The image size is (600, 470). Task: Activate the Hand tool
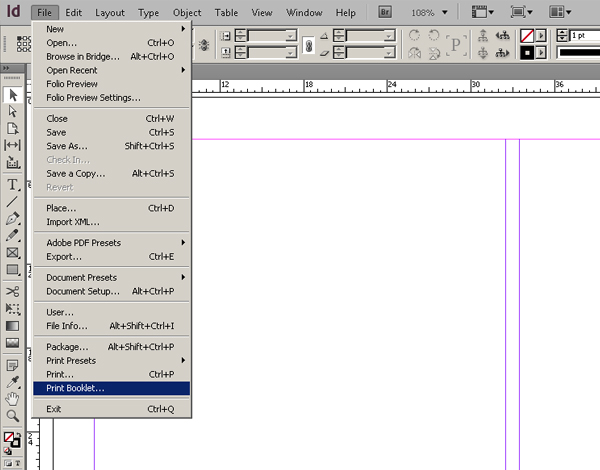point(12,399)
